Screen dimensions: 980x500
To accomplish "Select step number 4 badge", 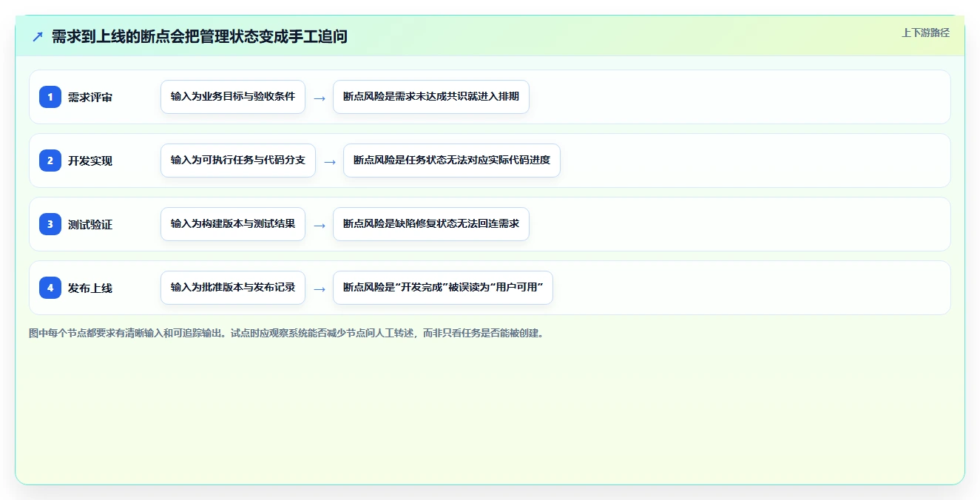I will [50, 288].
